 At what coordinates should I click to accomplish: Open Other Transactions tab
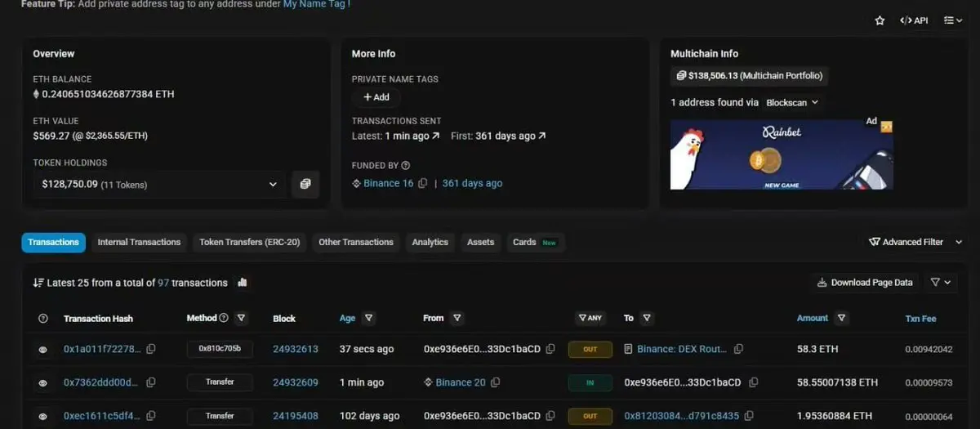click(356, 242)
